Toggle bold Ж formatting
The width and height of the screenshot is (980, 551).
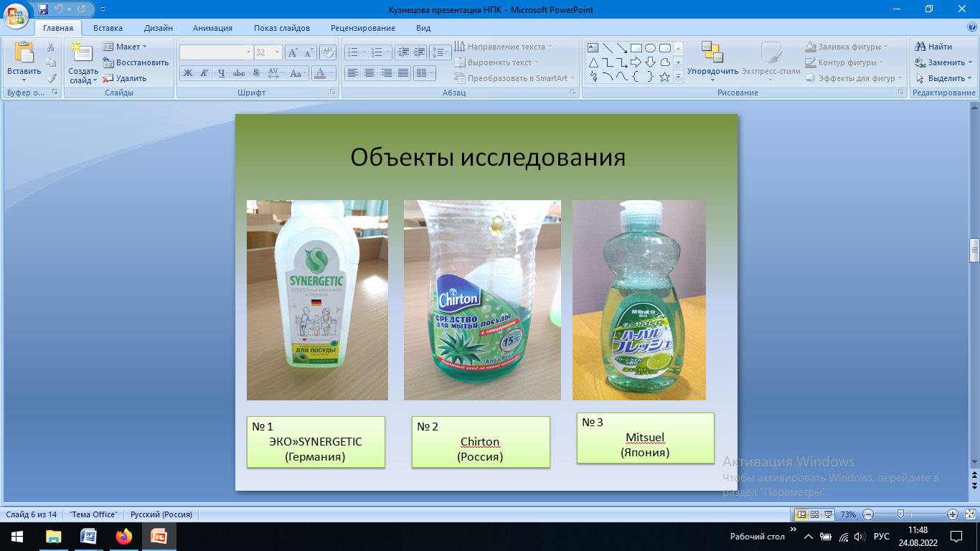tap(187, 73)
